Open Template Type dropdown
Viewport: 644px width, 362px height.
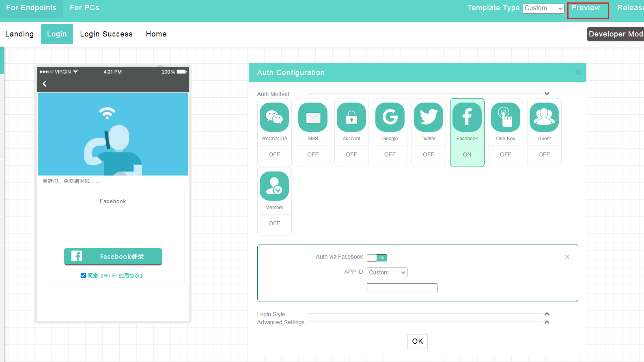pyautogui.click(x=543, y=9)
